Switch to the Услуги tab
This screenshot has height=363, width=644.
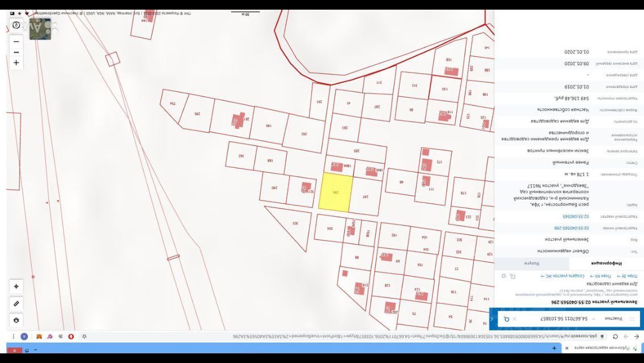[532, 263]
